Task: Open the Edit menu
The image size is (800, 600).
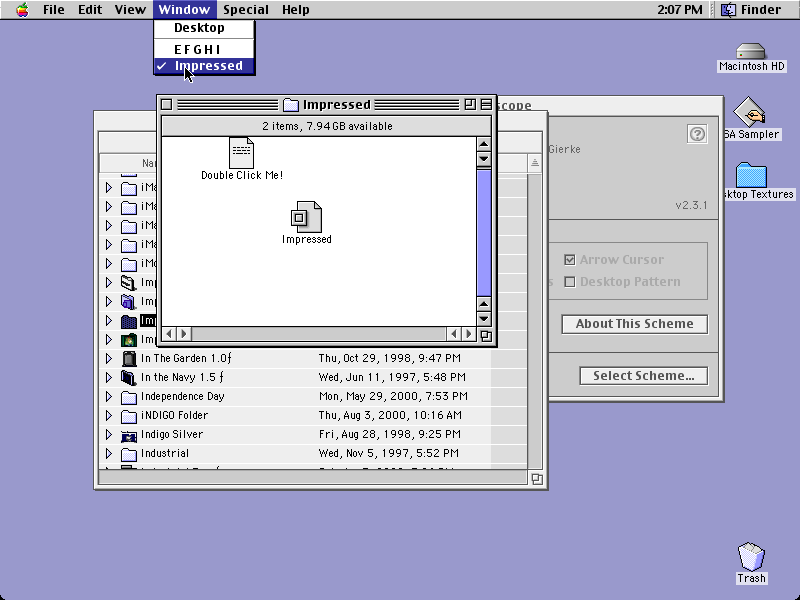Action: 90,9
